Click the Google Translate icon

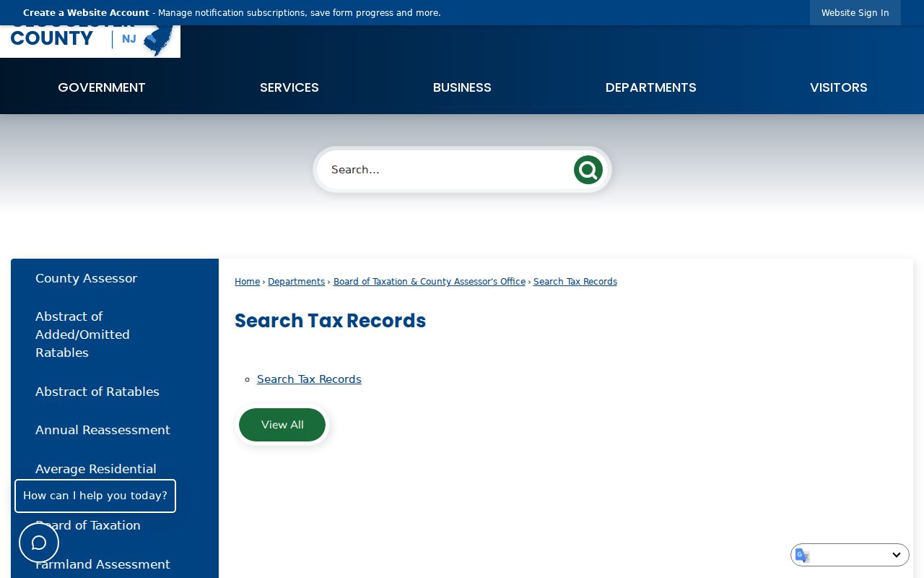click(x=803, y=555)
